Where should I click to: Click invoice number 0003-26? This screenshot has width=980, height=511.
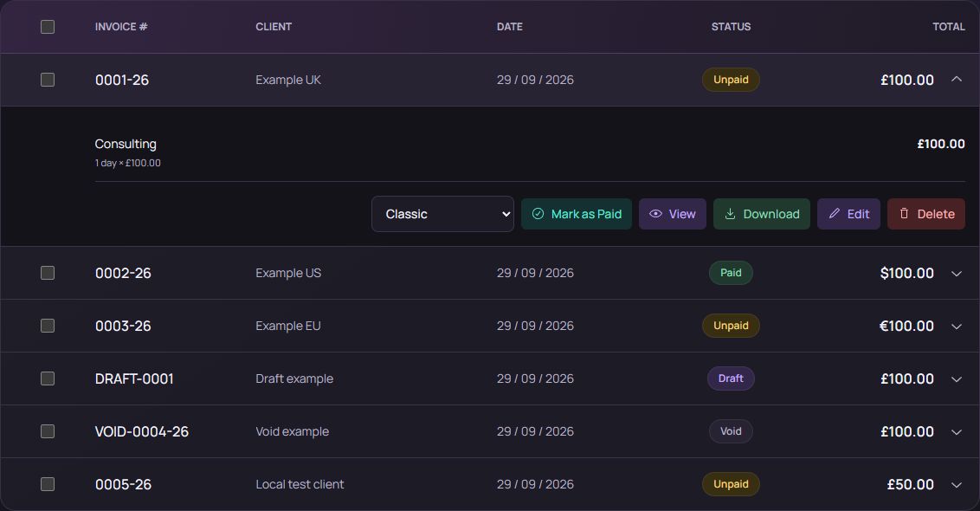click(x=123, y=326)
